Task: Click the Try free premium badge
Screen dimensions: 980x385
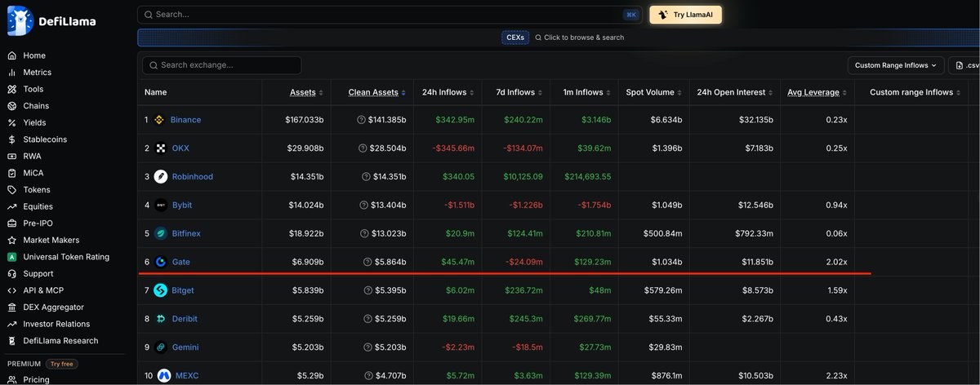Action: tap(63, 364)
